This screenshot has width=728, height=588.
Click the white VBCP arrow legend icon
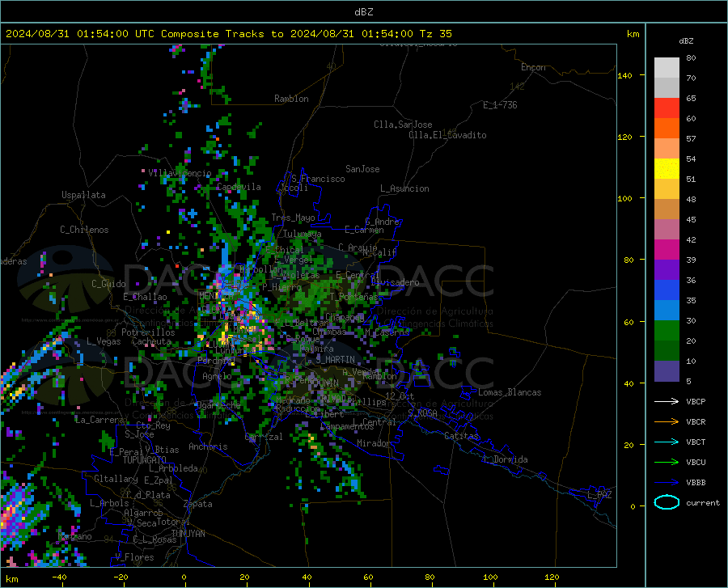coord(667,401)
